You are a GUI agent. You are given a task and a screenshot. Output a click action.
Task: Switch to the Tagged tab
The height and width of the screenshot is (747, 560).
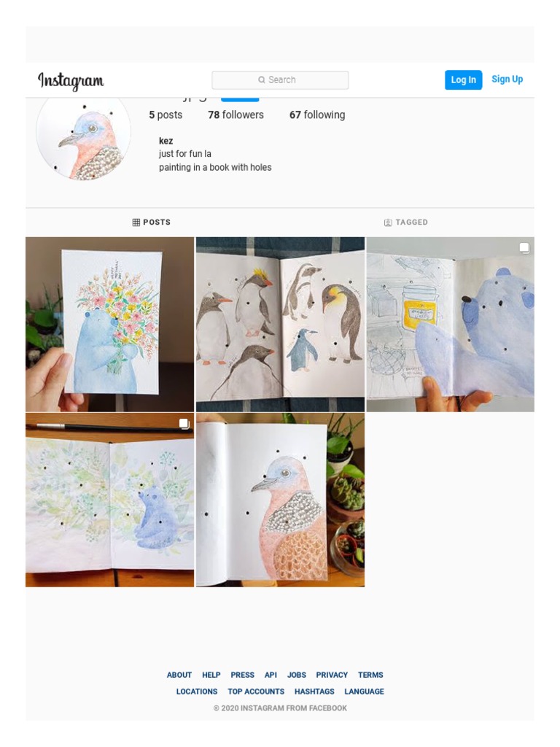coord(405,222)
